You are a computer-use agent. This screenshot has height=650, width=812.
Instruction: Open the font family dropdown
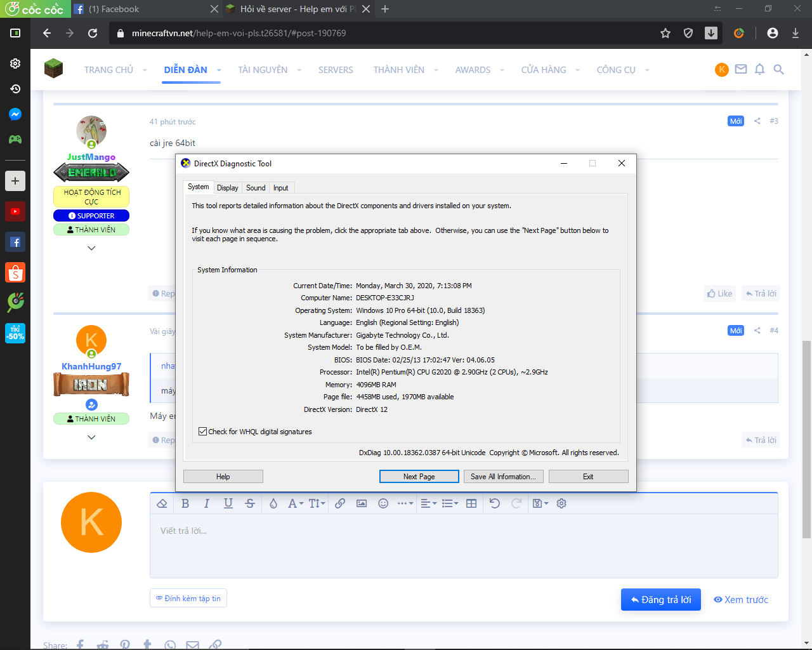[296, 503]
